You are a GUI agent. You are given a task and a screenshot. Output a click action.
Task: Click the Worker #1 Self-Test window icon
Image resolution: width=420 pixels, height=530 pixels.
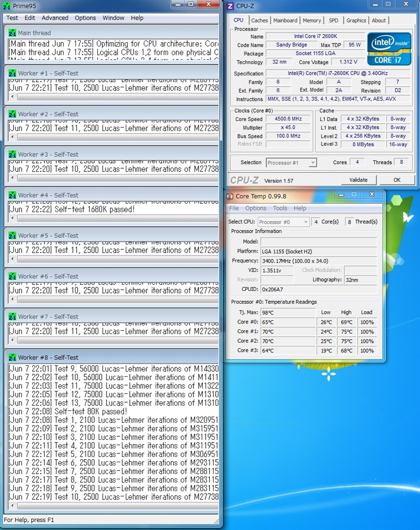pyautogui.click(x=12, y=73)
